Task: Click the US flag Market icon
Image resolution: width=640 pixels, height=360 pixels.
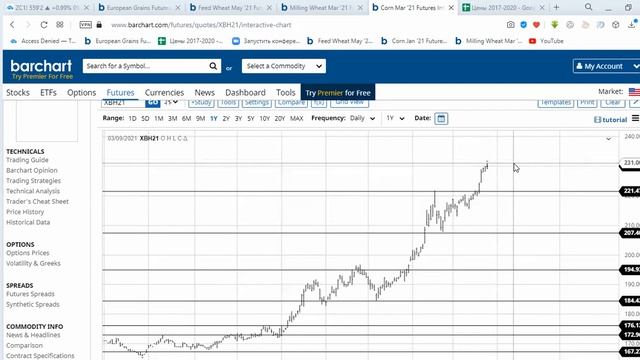Action: click(634, 92)
